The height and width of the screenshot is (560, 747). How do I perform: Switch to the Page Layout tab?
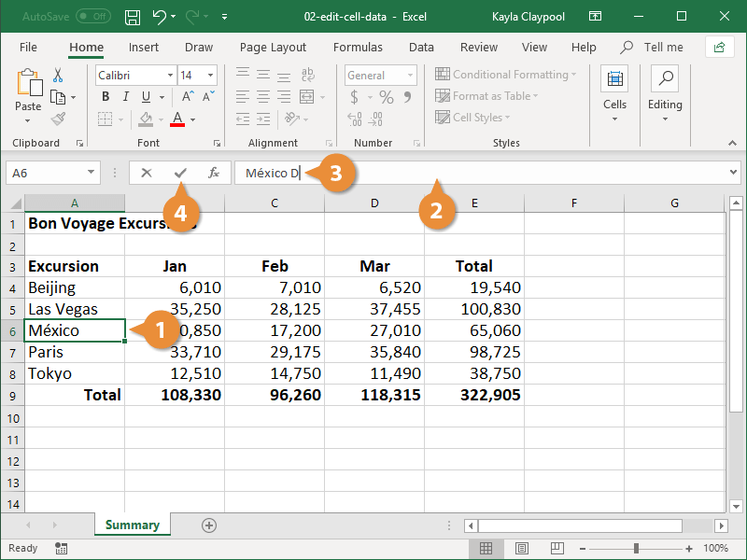(x=273, y=48)
